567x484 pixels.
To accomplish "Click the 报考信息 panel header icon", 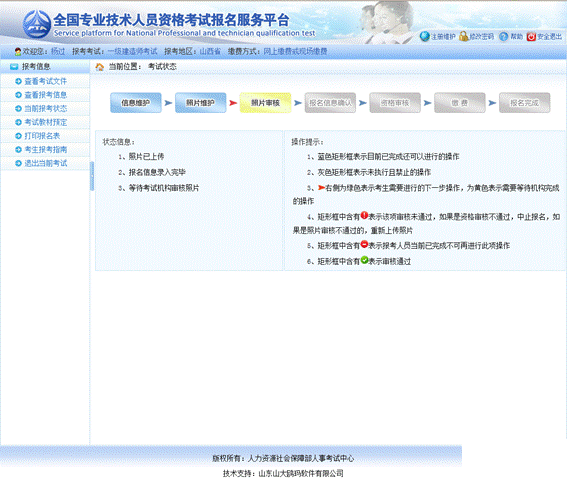I will click(x=14, y=67).
